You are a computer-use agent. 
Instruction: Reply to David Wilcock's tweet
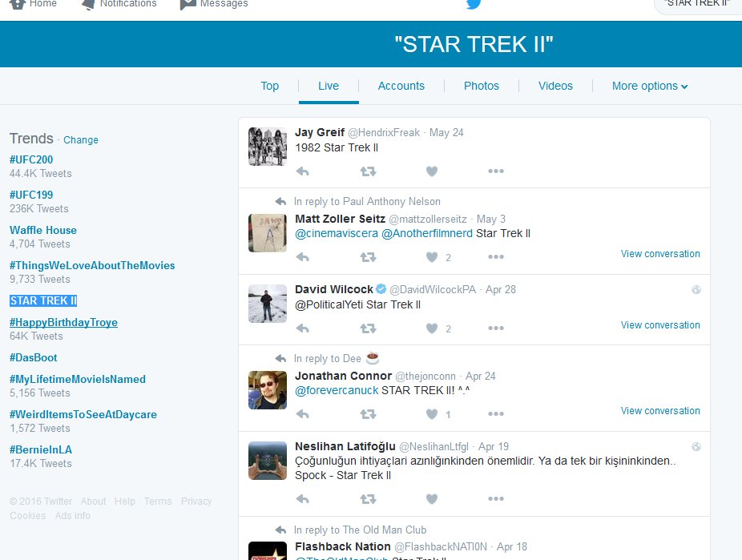coord(302,328)
